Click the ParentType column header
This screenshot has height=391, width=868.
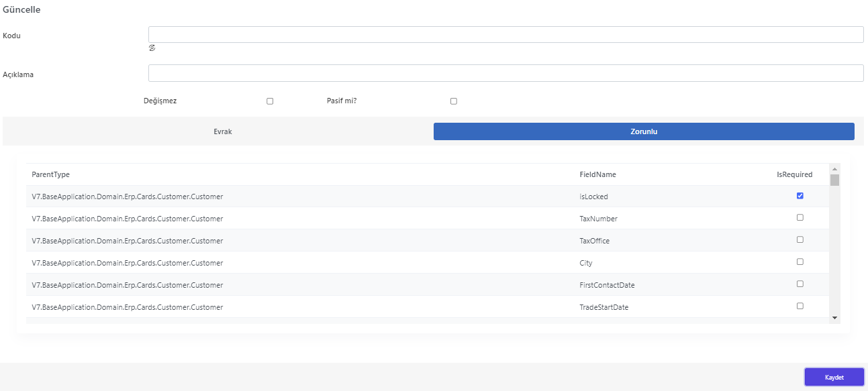[51, 174]
